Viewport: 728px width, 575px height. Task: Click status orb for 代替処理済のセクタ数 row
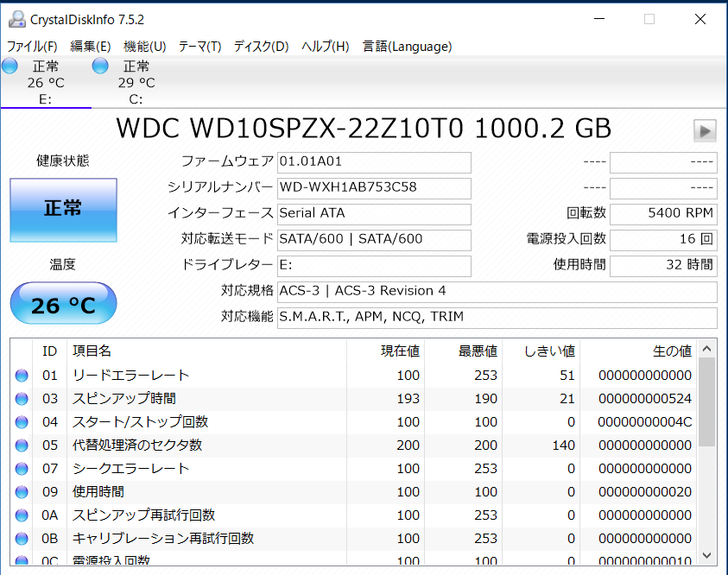22,445
